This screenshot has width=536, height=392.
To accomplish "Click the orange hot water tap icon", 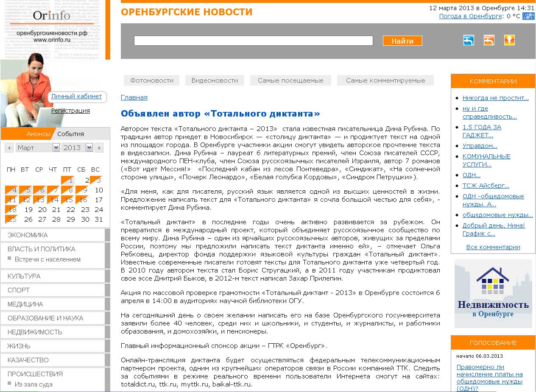I will pyautogui.click(x=489, y=40).
